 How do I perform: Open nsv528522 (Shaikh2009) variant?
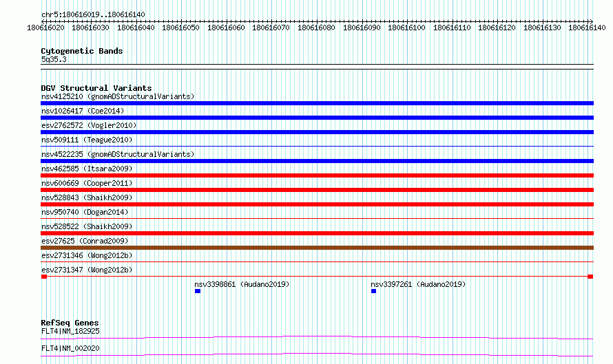pyautogui.click(x=87, y=226)
